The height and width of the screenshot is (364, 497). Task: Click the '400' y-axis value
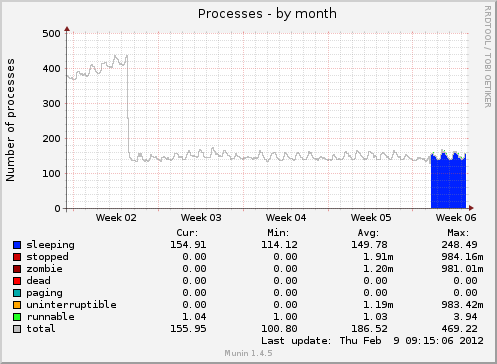coord(51,69)
